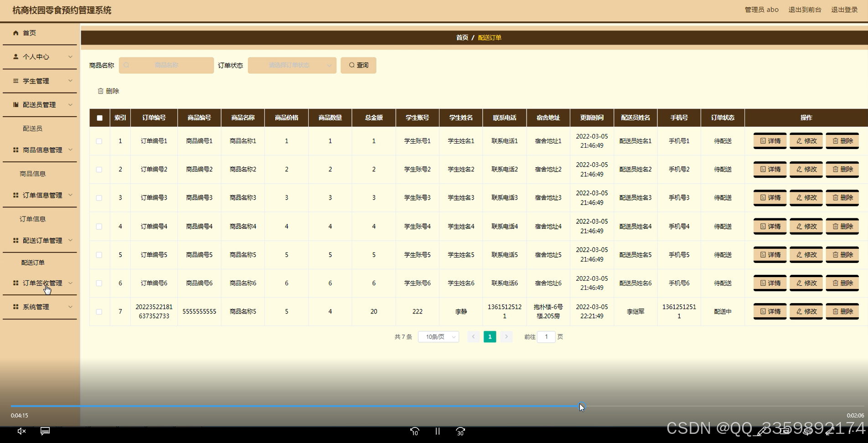
Task: Click the previous page arrow
Action: [x=473, y=337]
